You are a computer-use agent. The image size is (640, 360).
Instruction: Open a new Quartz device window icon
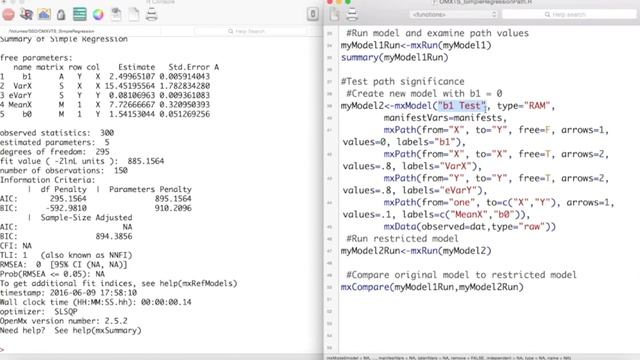(44, 15)
